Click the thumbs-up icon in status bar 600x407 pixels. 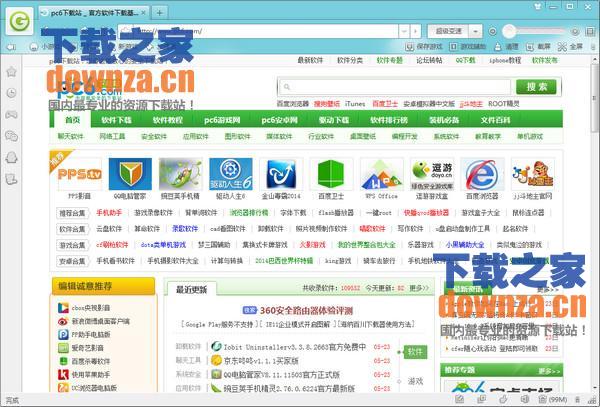coord(503,399)
